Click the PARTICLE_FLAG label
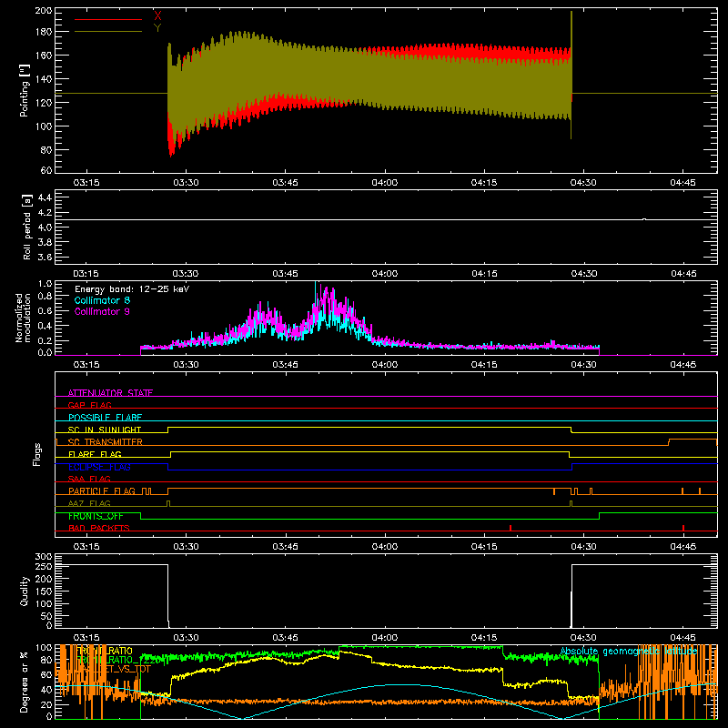This screenshot has width=728, height=728. coord(102,491)
